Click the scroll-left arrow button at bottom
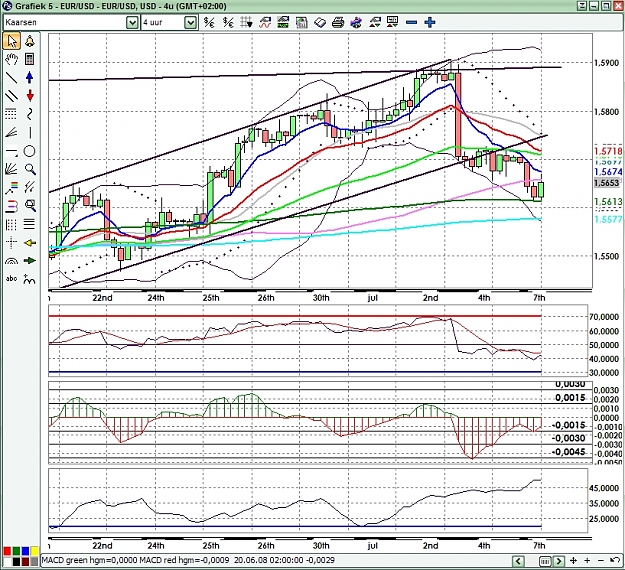The height and width of the screenshot is (570, 625). click(x=518, y=561)
